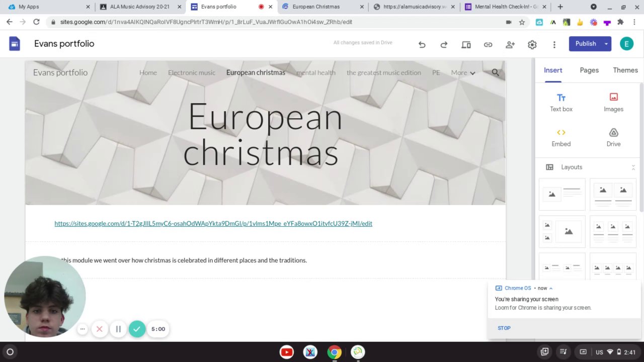Screen dimensions: 644x362
Task: Click the Home navigation link
Action: 148,73
